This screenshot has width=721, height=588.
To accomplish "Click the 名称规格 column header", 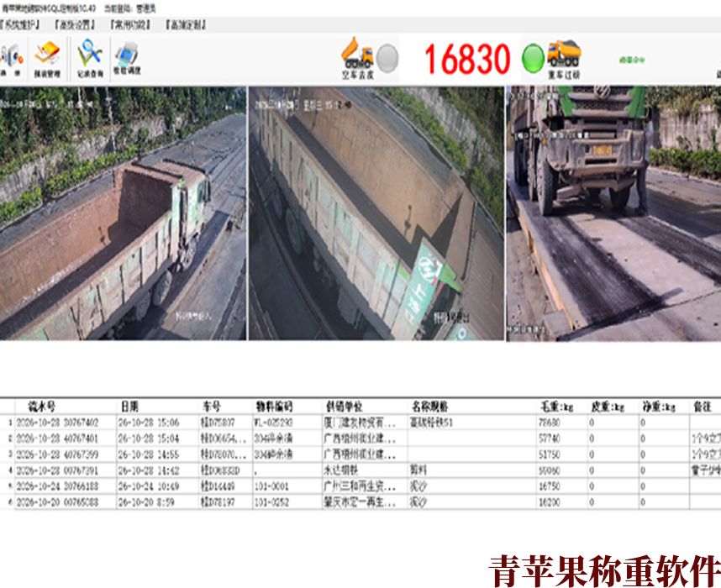I will click(429, 407).
